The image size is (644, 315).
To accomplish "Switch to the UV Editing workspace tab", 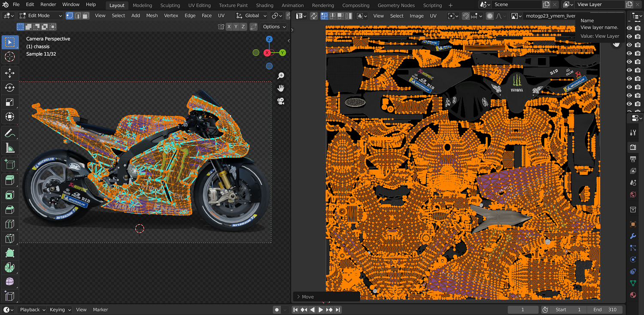I will [199, 5].
